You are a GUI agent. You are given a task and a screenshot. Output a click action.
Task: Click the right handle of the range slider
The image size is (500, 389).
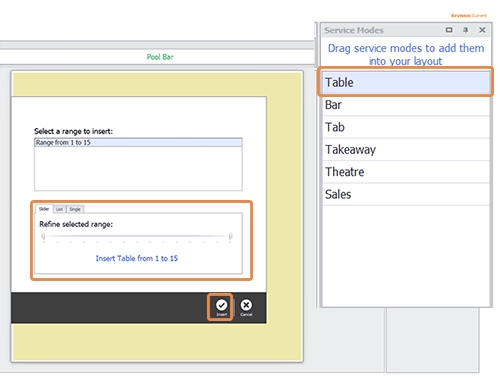tap(230, 237)
